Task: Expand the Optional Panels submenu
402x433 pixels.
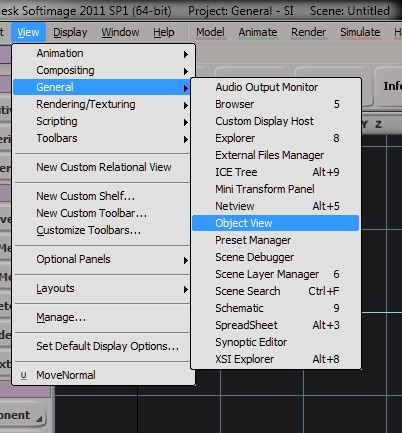Action: [103, 259]
